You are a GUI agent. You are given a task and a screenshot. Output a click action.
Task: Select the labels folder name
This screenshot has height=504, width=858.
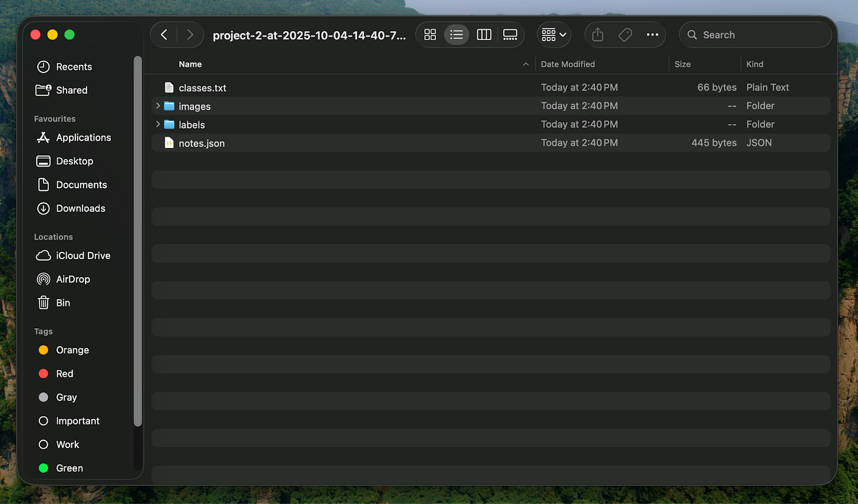(192, 125)
